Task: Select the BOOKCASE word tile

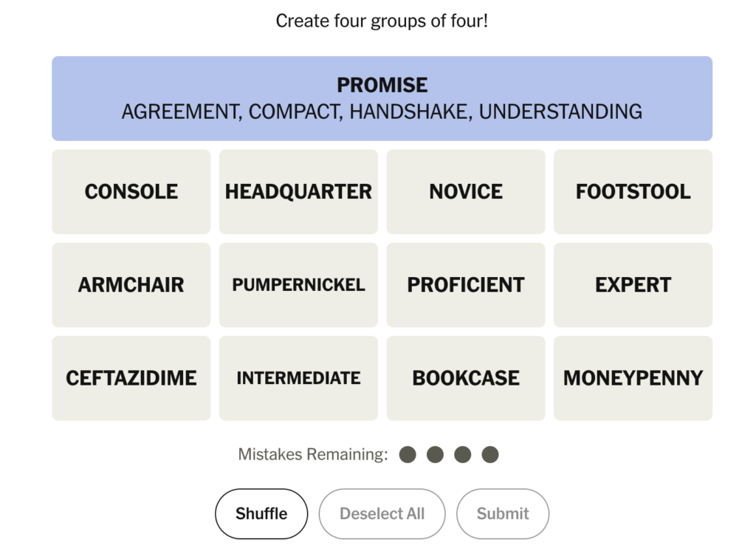Action: point(466,378)
